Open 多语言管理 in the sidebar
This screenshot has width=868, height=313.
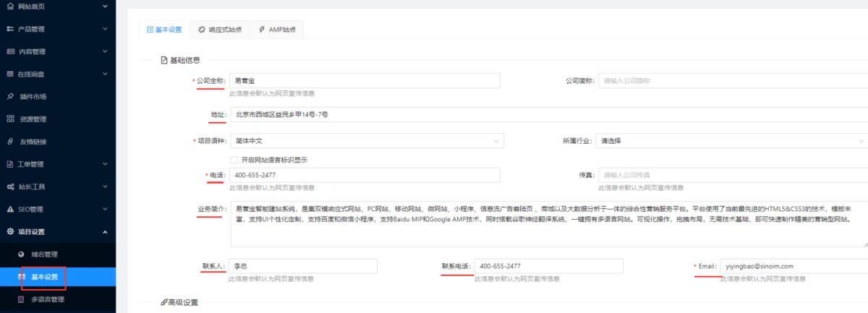pos(48,299)
